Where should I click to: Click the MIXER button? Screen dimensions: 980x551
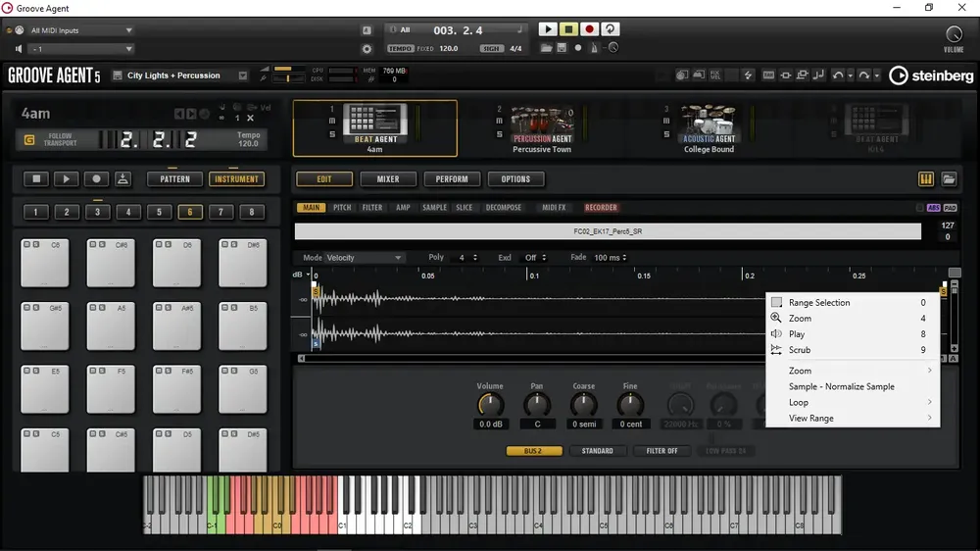click(x=388, y=179)
